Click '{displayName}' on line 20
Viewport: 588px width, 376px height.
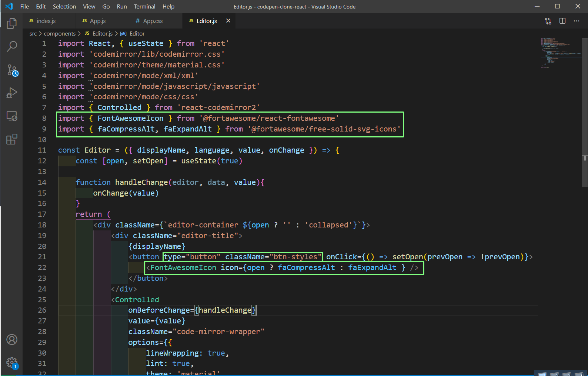157,246
